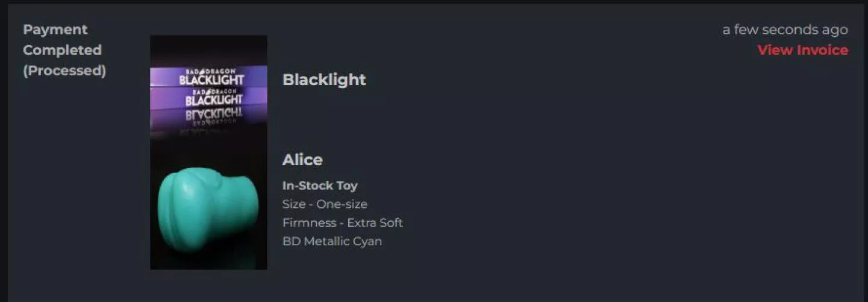
Task: Click the word 'Payment' in status
Action: click(55, 30)
